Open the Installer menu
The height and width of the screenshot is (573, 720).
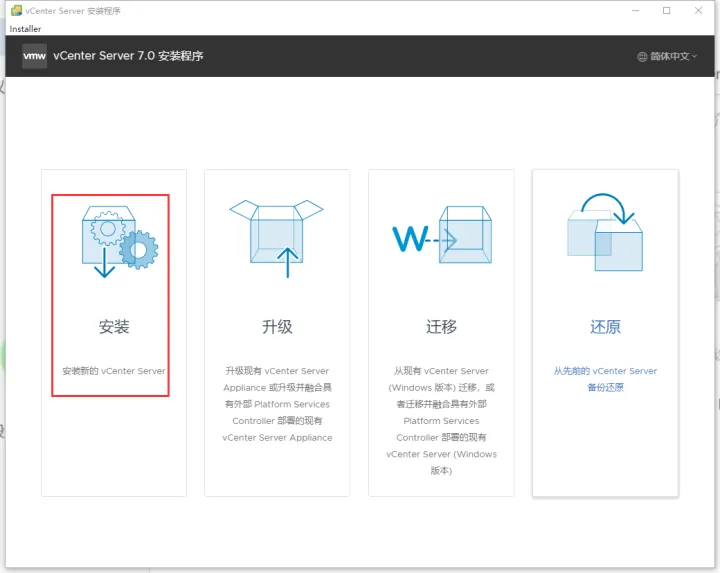click(25, 29)
